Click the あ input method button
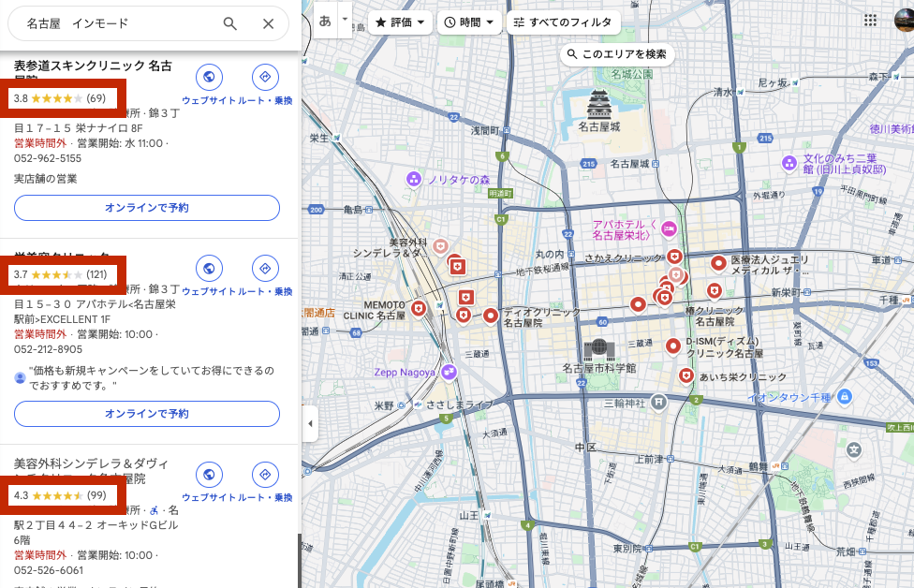This screenshot has height=588, width=914. click(x=325, y=21)
